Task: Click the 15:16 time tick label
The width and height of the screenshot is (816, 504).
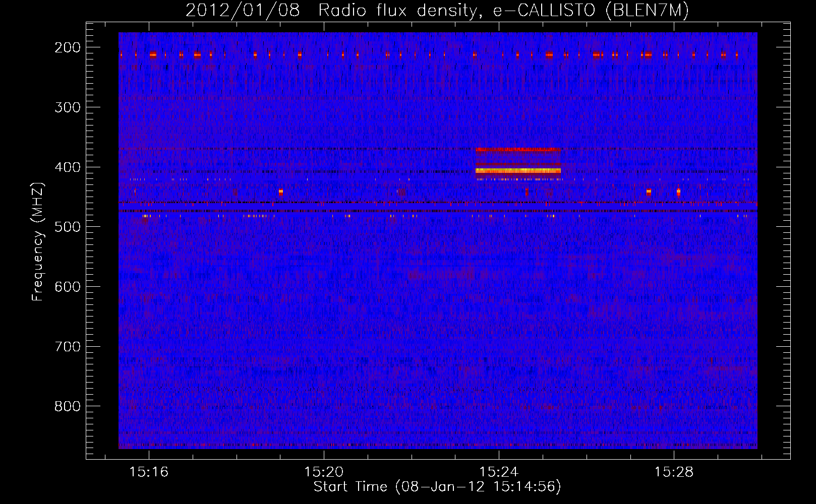Action: tap(149, 472)
